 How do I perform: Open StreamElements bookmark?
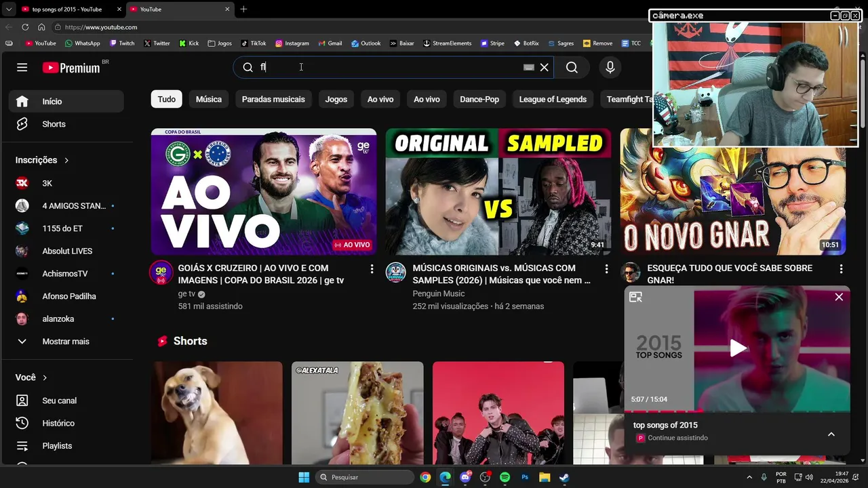[x=447, y=43]
